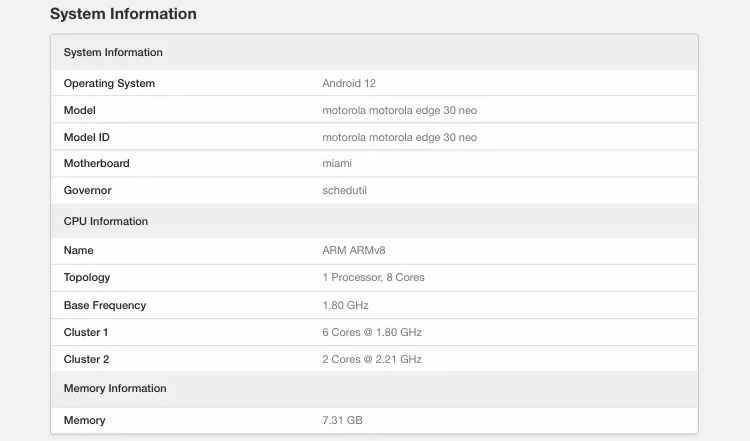Click the CPU Information section header
The height and width of the screenshot is (441, 750).
click(x=106, y=221)
